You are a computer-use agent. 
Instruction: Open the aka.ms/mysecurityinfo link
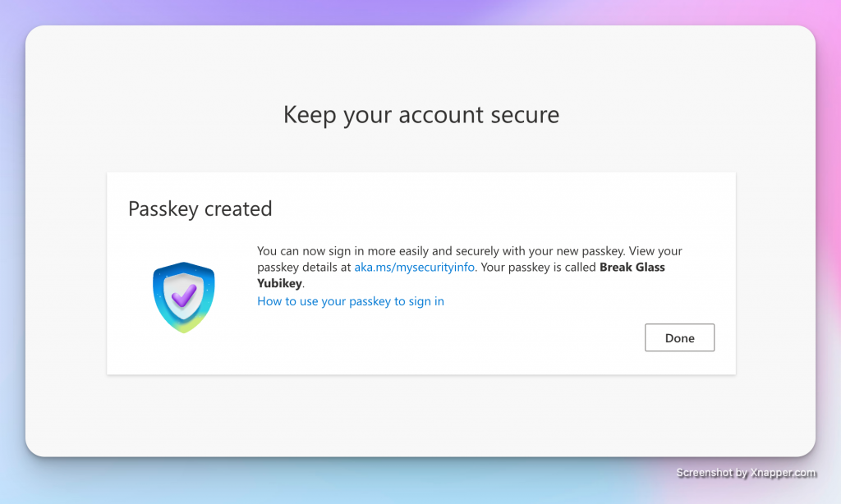(415, 268)
